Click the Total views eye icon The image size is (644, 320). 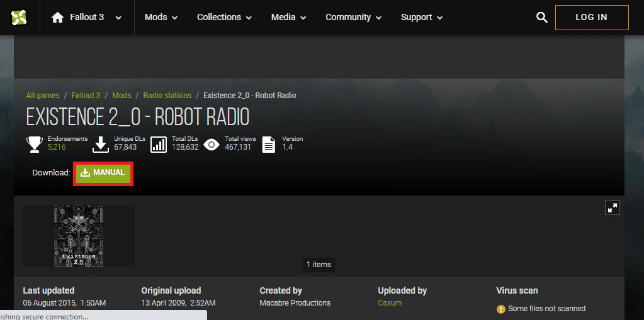pyautogui.click(x=212, y=145)
